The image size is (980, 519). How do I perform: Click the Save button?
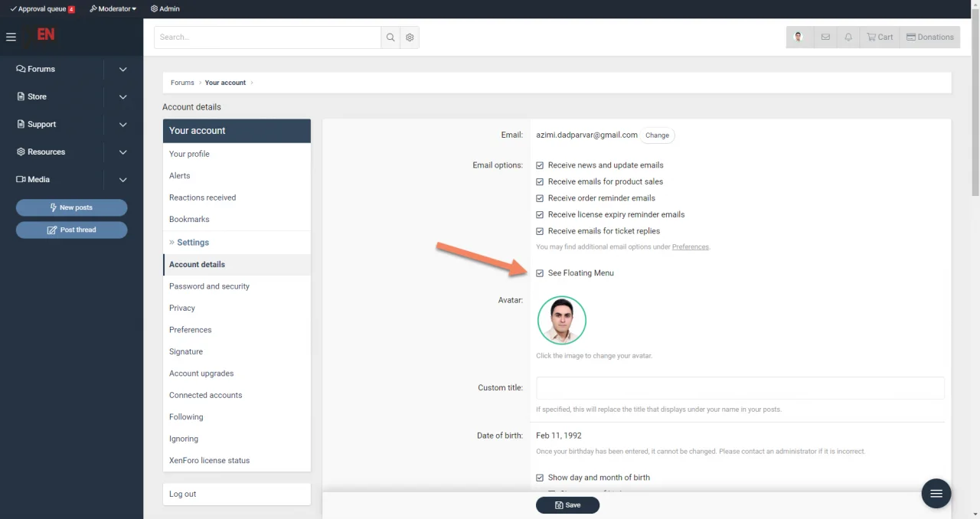click(567, 505)
